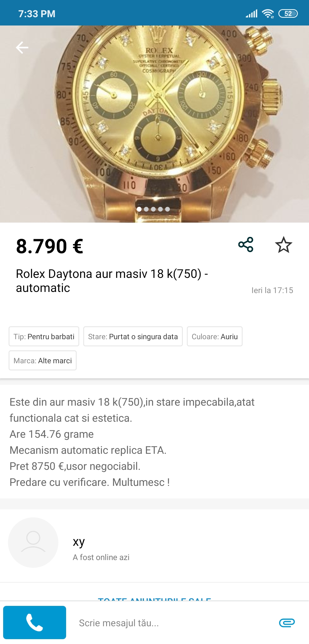Attach a file via paperclip icon
Screen dimensions: 309x644
[287, 623]
